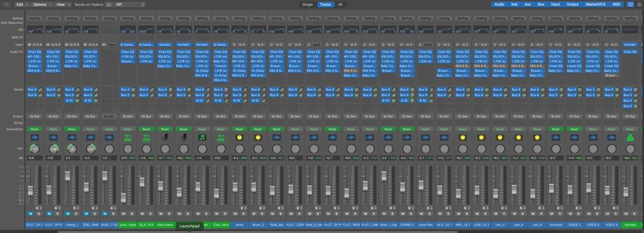Open No Out output of AUDI...7-53 channel
Image resolution: width=644 pixels, height=233 pixels.
tap(109, 117)
